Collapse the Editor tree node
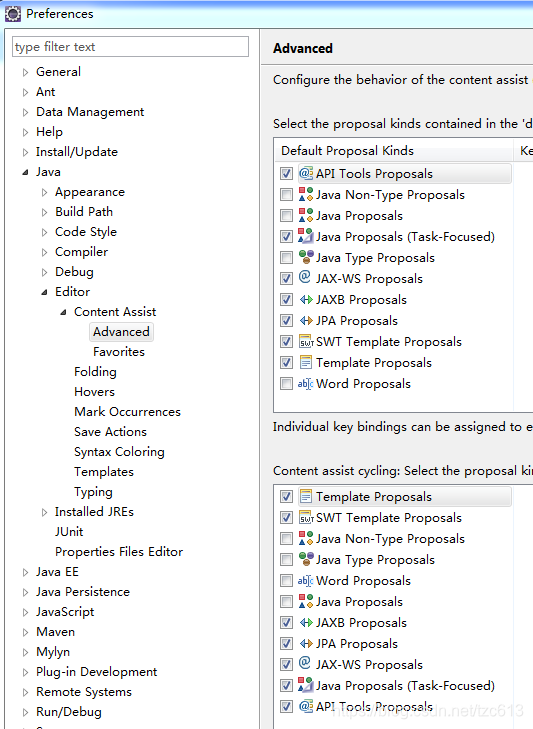Image resolution: width=533 pixels, height=729 pixels. (x=44, y=292)
